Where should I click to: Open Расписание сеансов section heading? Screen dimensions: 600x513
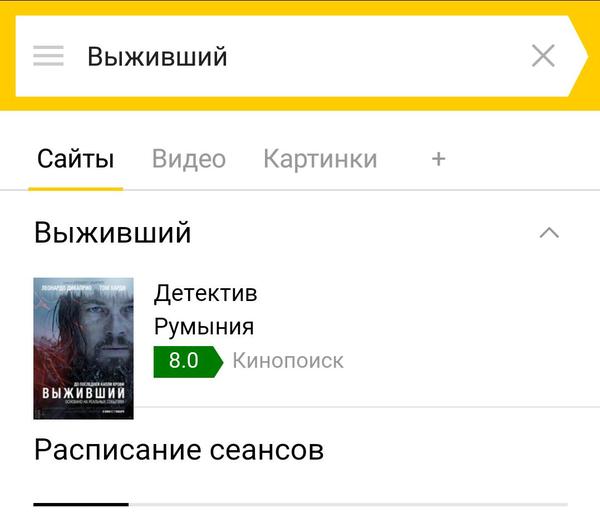tap(179, 450)
